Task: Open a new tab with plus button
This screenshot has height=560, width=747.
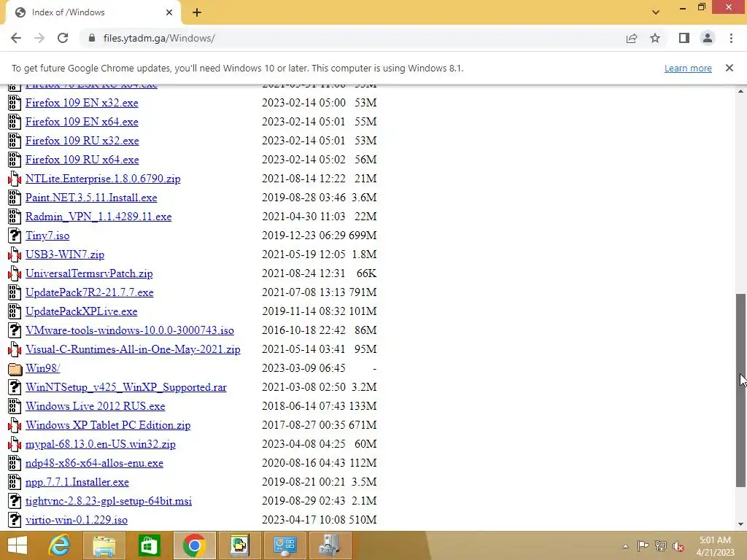Action: [x=197, y=12]
